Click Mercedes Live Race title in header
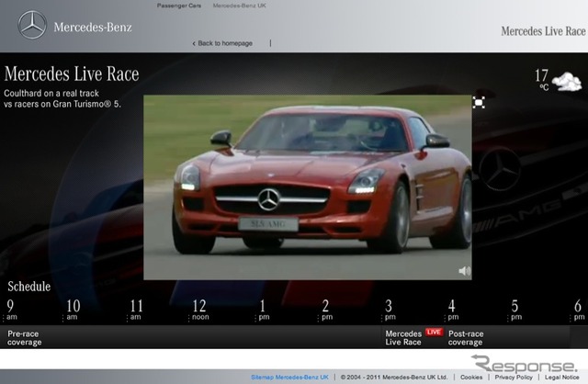 (x=543, y=31)
